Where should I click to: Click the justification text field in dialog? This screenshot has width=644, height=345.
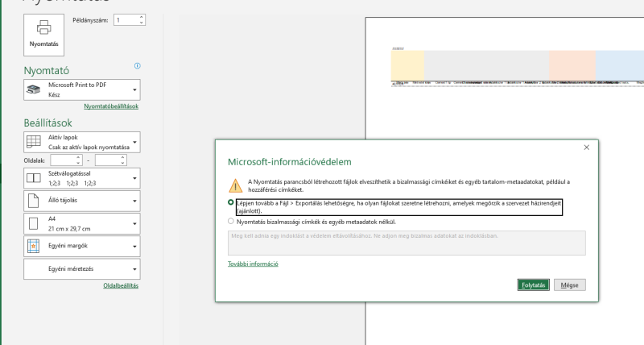point(407,243)
